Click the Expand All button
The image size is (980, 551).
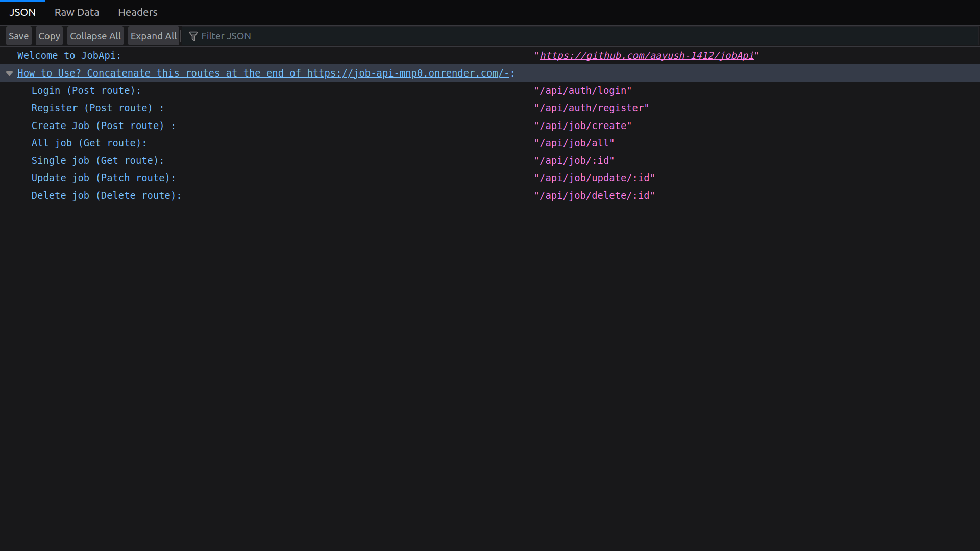pyautogui.click(x=153, y=36)
